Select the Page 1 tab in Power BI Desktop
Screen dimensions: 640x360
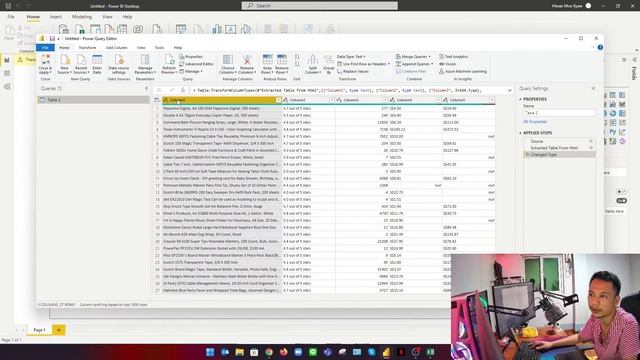pyautogui.click(x=40, y=330)
